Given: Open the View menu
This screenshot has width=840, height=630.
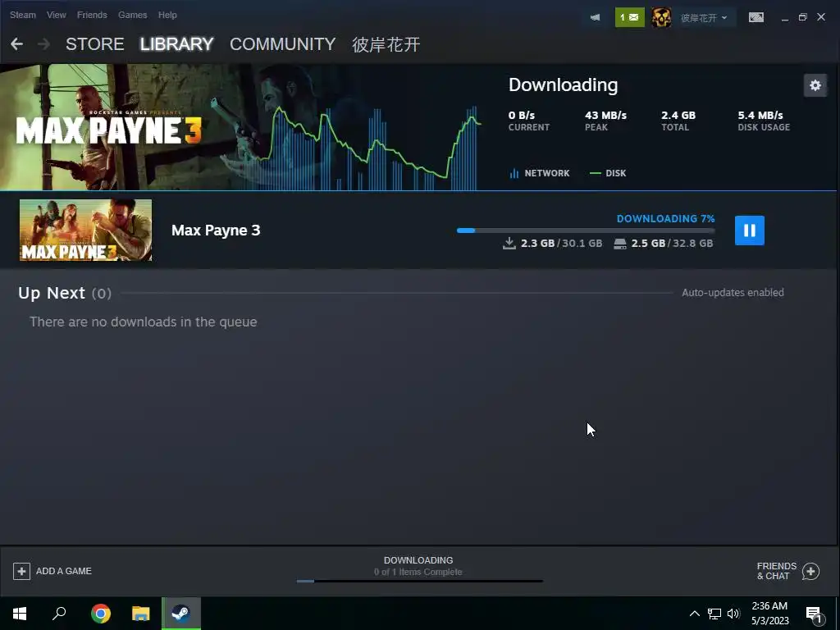Looking at the screenshot, I should (x=57, y=15).
